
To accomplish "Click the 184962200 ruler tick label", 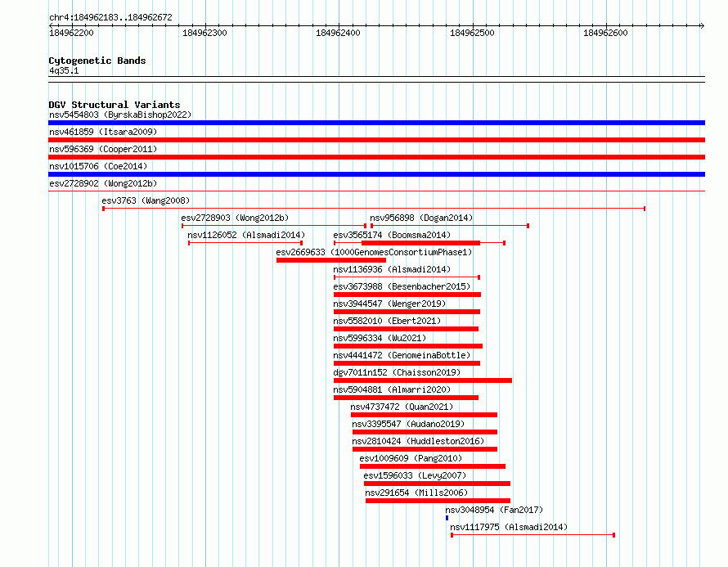I will pos(71,33).
